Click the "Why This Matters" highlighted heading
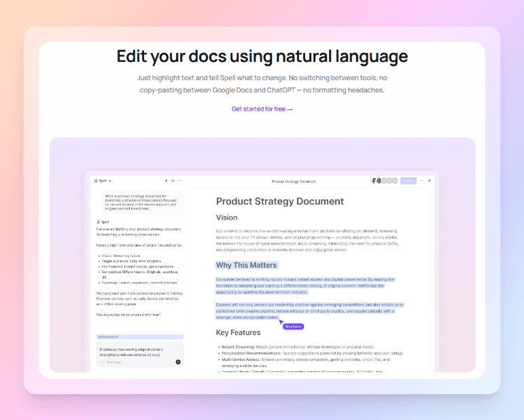Viewport: 524px width, 420px height. (247, 265)
